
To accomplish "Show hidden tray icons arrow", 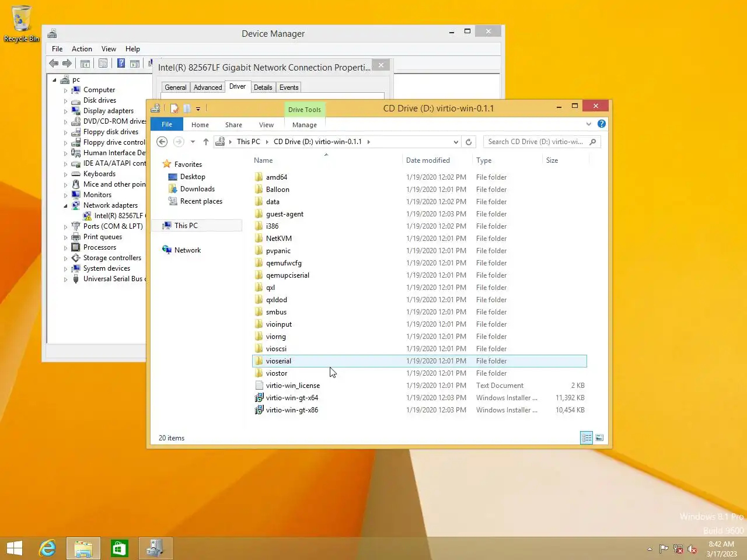I will click(650, 549).
